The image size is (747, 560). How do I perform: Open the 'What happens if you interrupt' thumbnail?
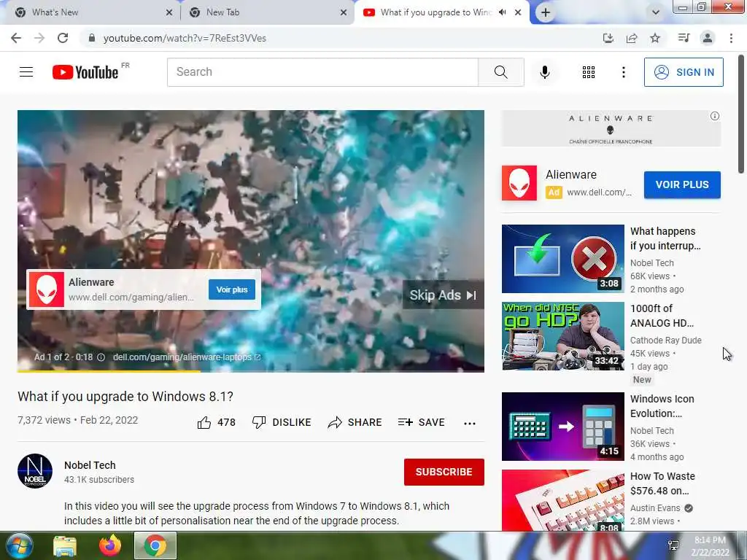(x=563, y=259)
